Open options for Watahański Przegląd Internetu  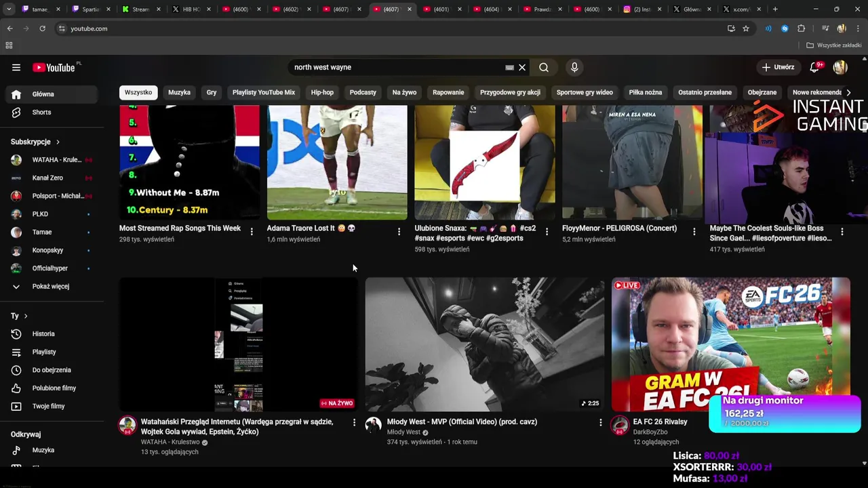point(354,422)
